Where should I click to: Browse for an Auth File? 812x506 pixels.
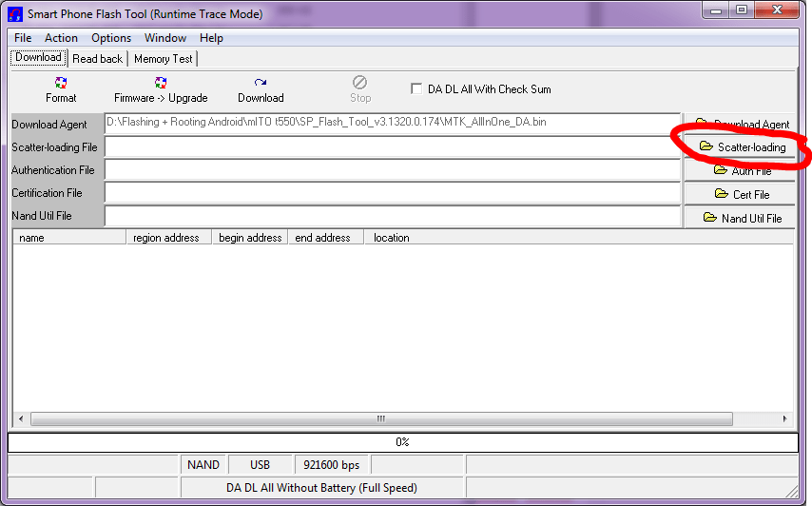click(740, 170)
